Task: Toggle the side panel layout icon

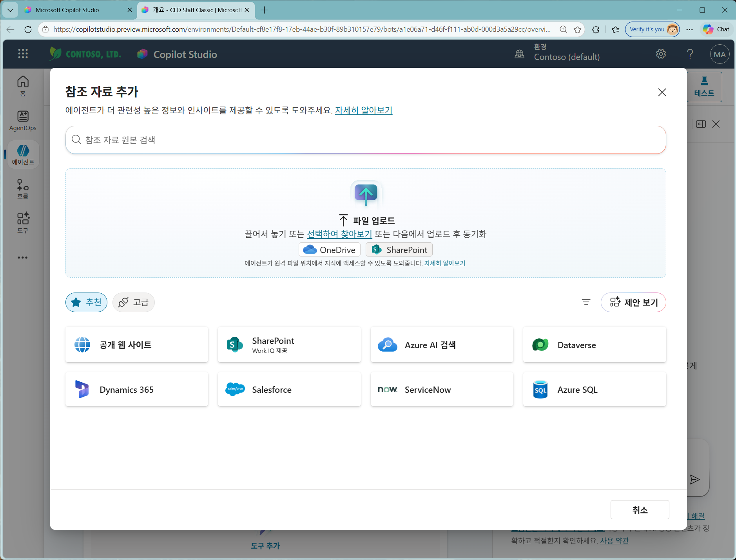Action: [x=701, y=124]
